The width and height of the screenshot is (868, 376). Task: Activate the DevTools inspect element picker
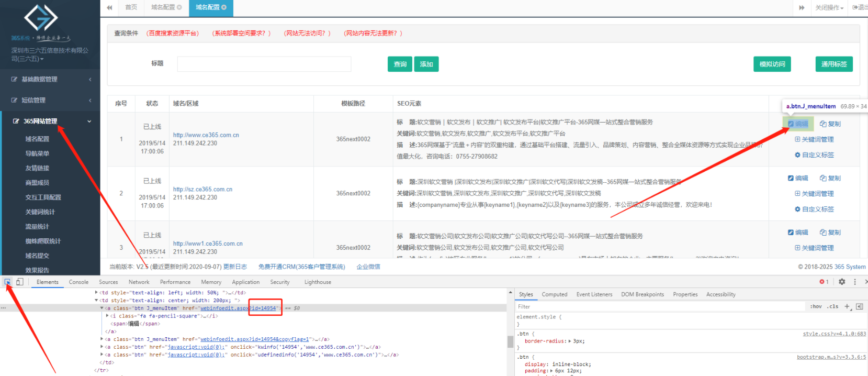[x=8, y=282]
